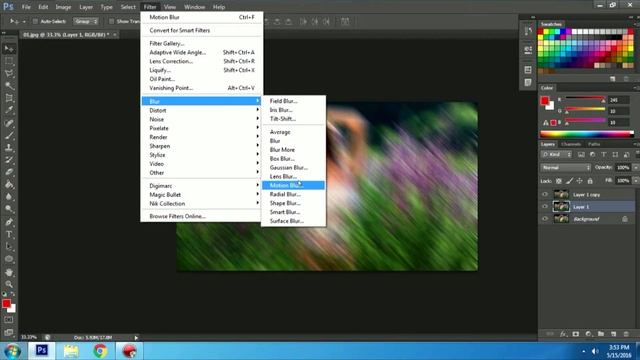Viewport: 640px width, 360px height.
Task: Toggle type layer filter icon
Action: 604,155
